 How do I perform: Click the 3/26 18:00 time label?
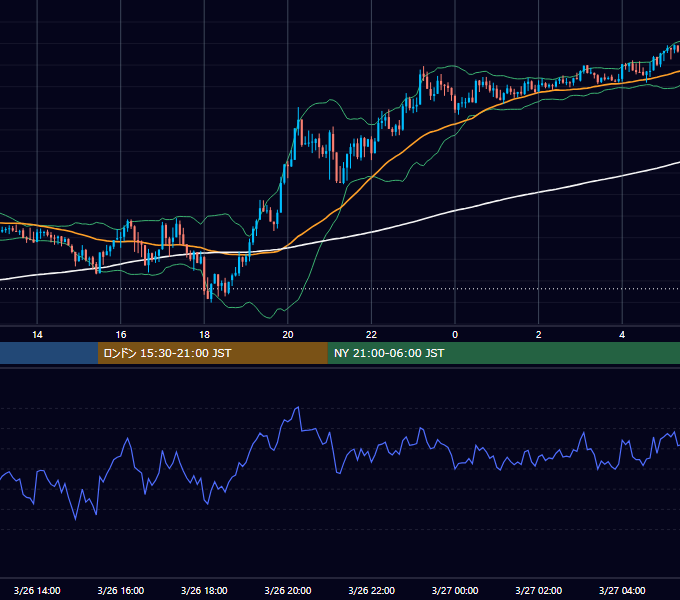(204, 590)
